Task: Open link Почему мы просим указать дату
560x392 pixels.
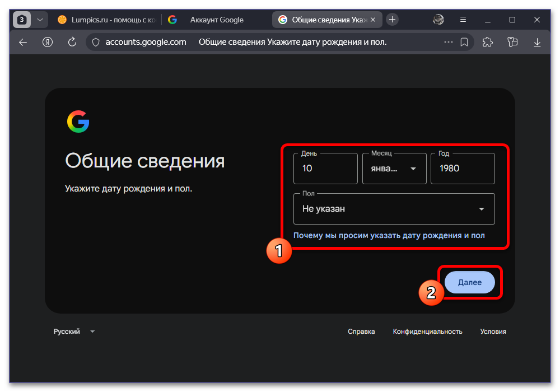Action: [389, 235]
